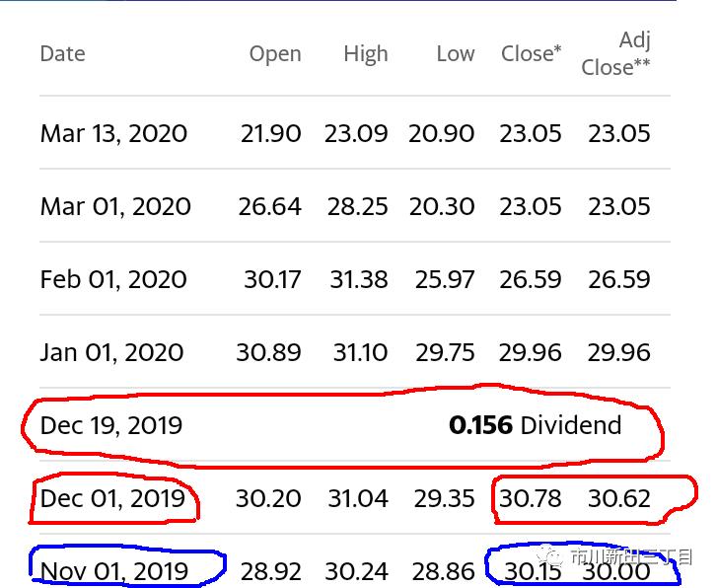717x588 pixels.
Task: Click the 30.62 adjusted close value
Action: (619, 498)
